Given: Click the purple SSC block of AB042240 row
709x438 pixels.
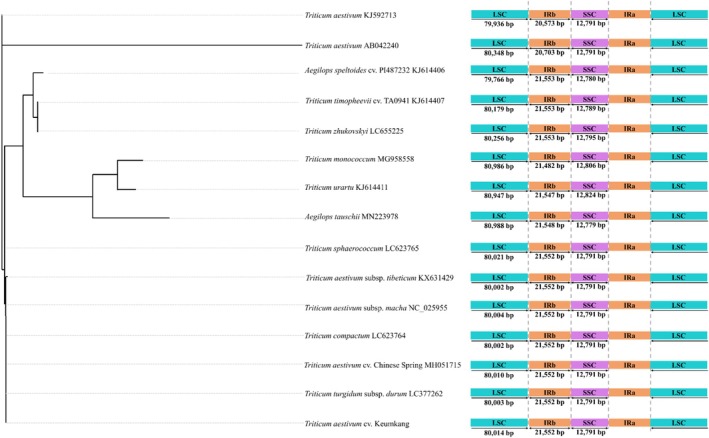Looking at the screenshot, I should (x=589, y=43).
